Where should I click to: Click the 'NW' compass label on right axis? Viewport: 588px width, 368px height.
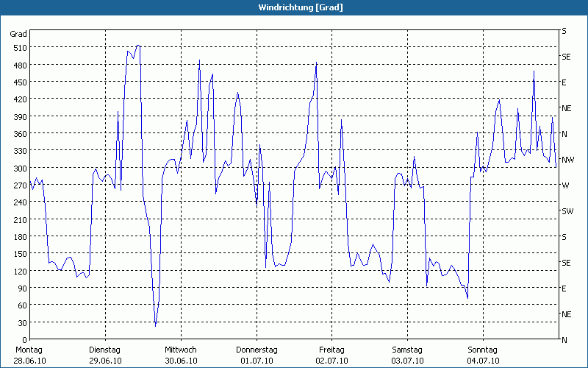(567, 160)
